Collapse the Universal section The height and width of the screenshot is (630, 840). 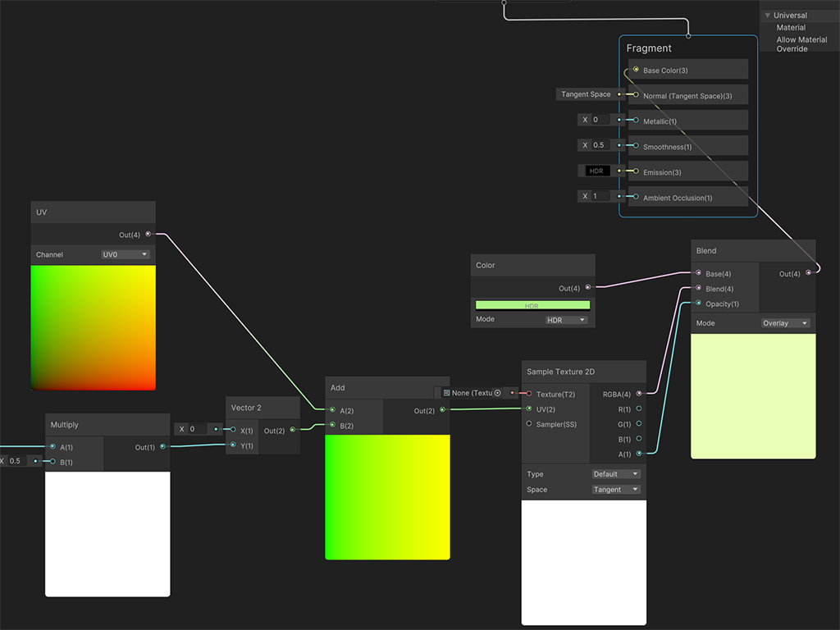pos(768,16)
